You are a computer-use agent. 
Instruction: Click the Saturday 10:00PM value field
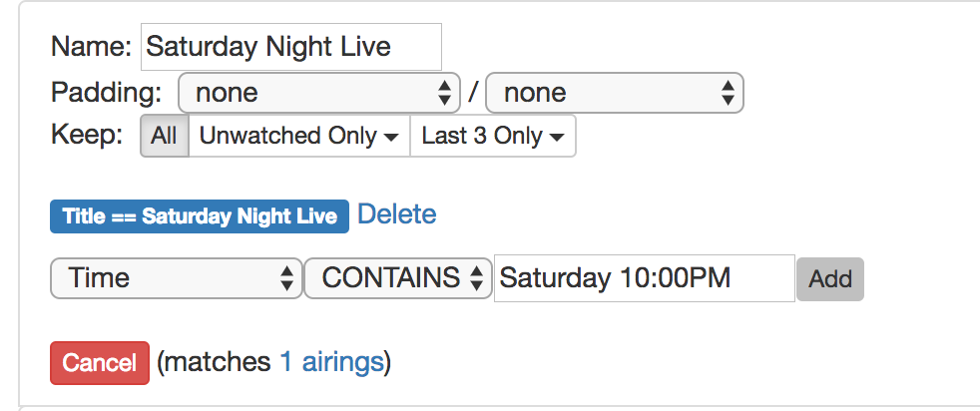click(645, 278)
